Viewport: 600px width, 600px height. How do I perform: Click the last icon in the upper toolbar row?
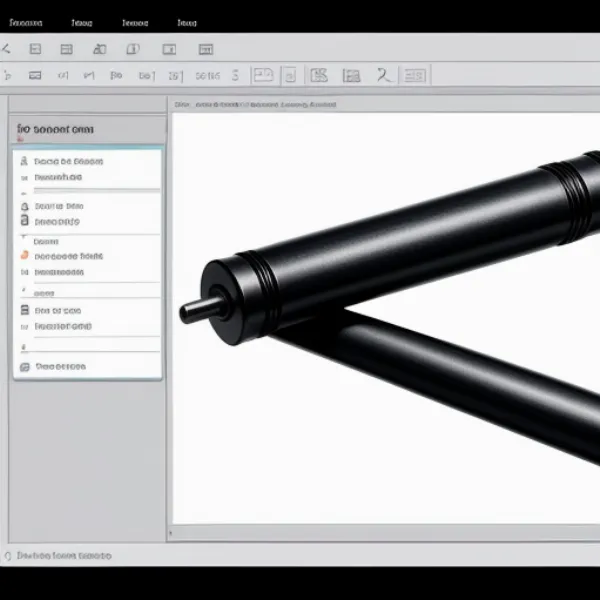coord(205,48)
